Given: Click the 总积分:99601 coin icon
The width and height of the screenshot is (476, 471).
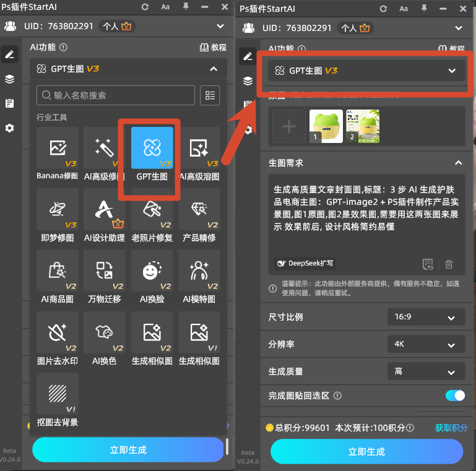Looking at the screenshot, I should click(x=270, y=428).
